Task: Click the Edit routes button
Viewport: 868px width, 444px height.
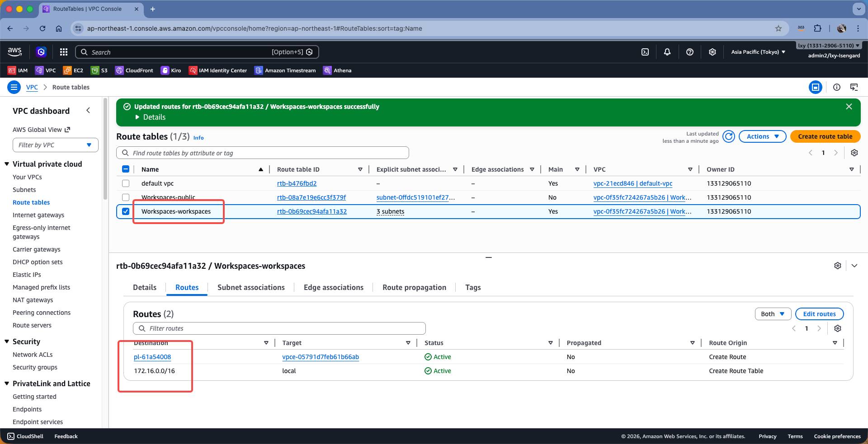Action: click(x=819, y=314)
